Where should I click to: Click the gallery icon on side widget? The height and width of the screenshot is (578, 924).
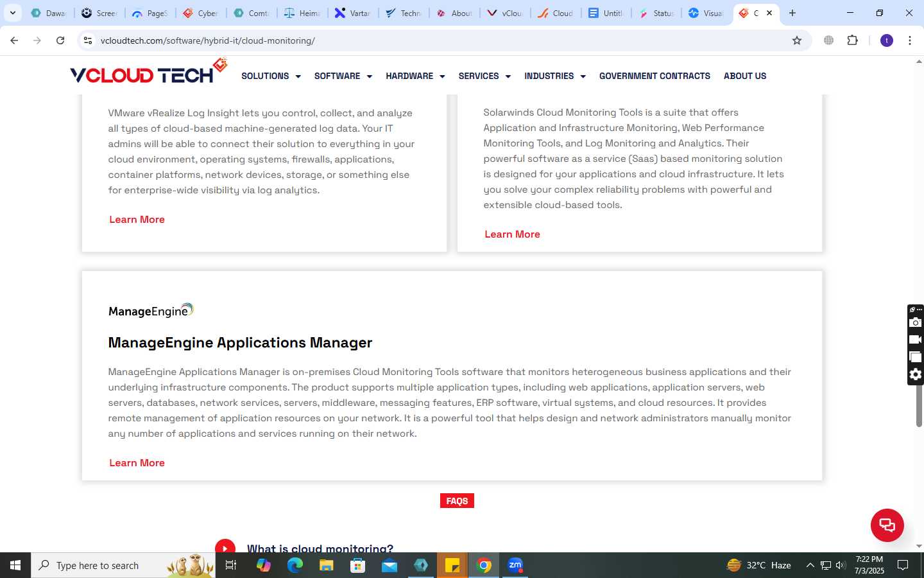coord(916,357)
